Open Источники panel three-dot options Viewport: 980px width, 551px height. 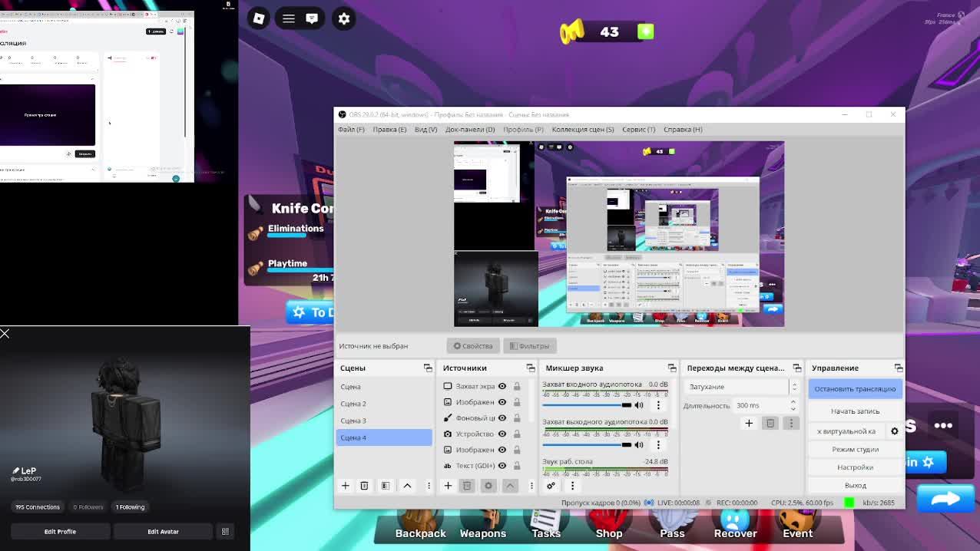click(531, 486)
